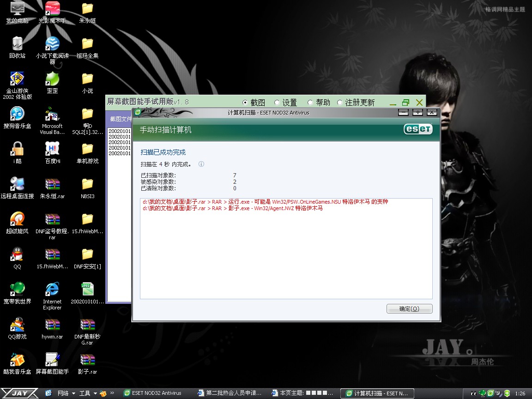Open the 小说下载阅读器 shortcut
This screenshot has height=399, width=532.
pyautogui.click(x=52, y=50)
